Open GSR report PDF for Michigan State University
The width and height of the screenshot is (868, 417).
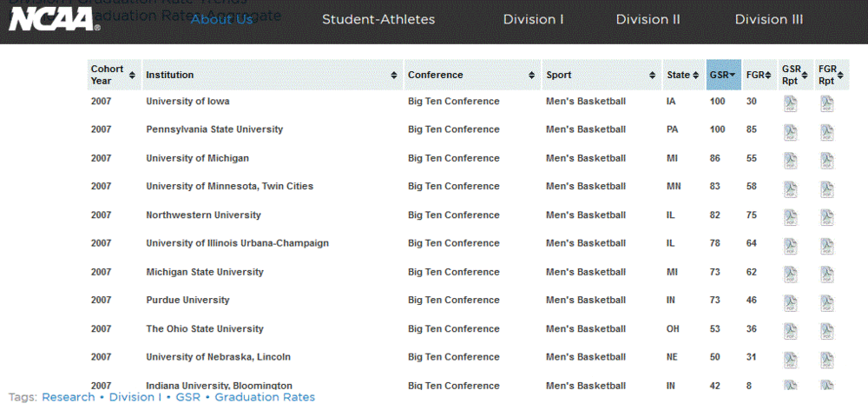pos(791,275)
